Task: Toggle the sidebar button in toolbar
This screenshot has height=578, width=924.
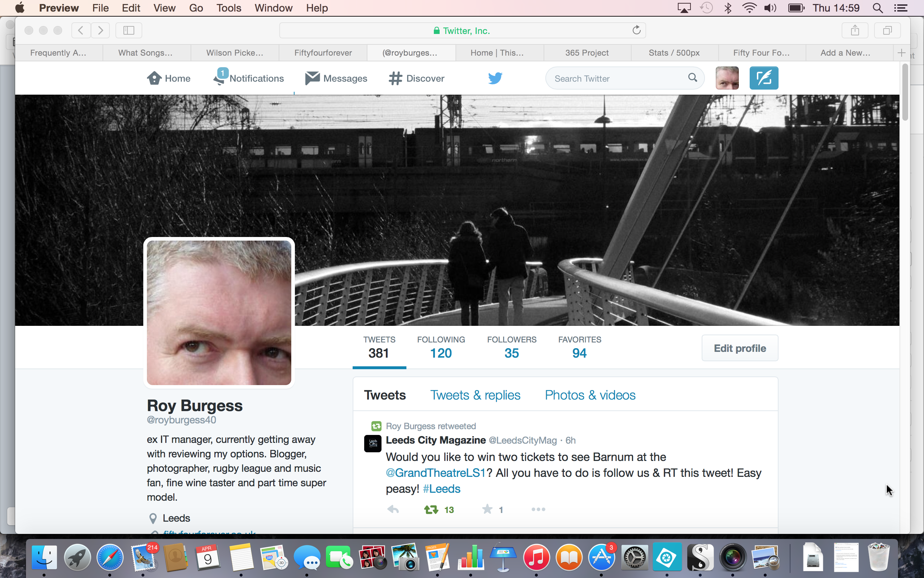Action: pyautogui.click(x=128, y=30)
